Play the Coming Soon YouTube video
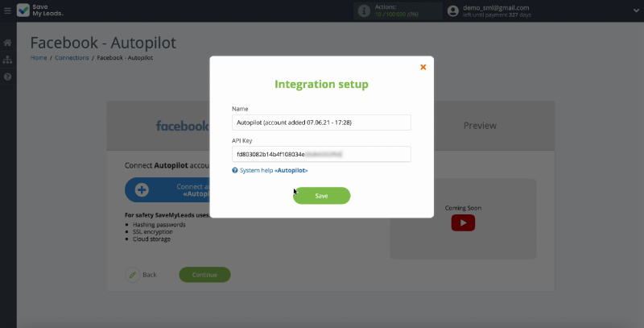The height and width of the screenshot is (328, 644). [463, 223]
